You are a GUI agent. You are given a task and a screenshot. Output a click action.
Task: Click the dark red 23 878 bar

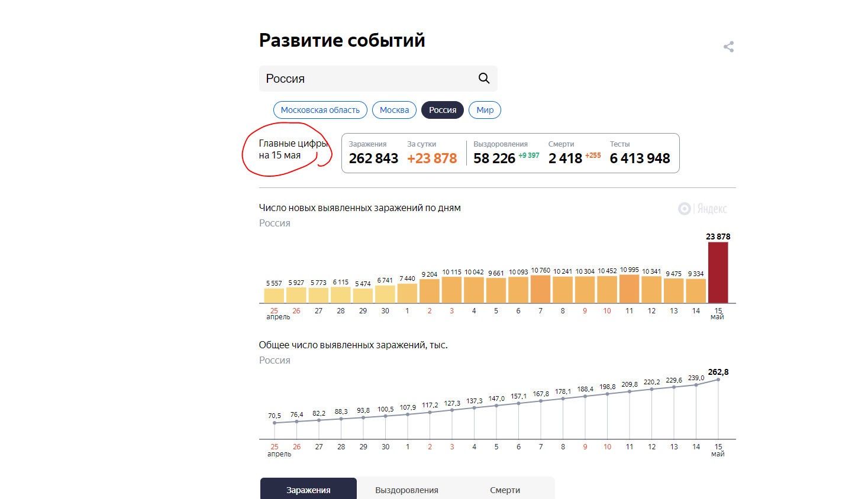pyautogui.click(x=718, y=273)
